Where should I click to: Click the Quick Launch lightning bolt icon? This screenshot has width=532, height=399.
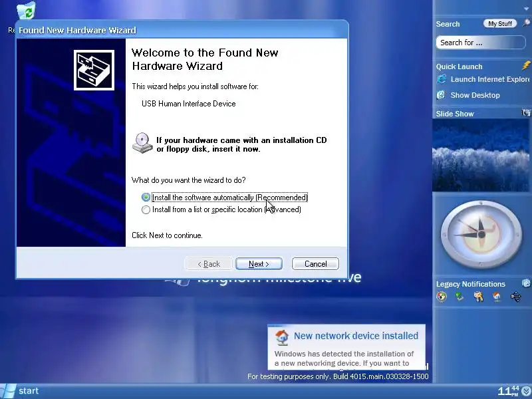pyautogui.click(x=526, y=65)
